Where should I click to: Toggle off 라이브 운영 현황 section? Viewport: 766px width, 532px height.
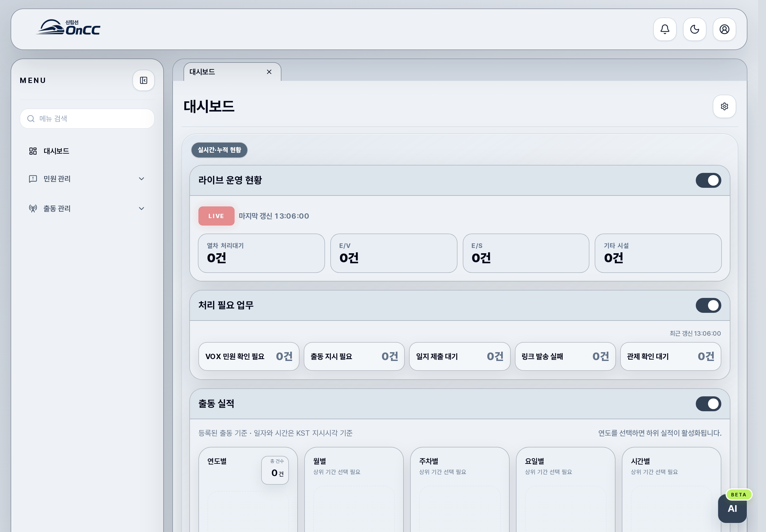(708, 180)
